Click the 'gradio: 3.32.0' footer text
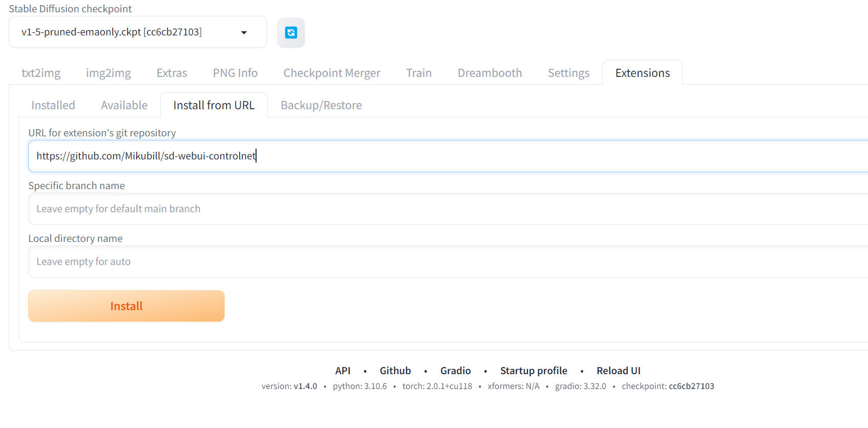868x428 pixels. (581, 386)
